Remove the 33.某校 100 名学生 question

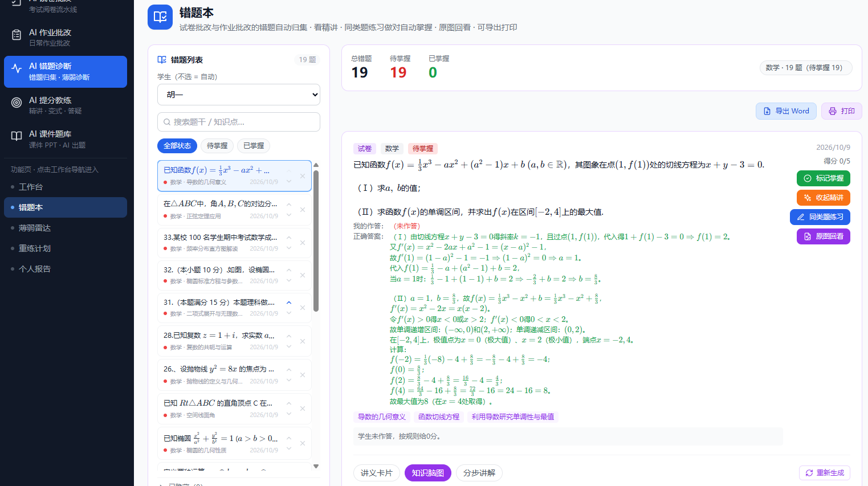(303, 243)
